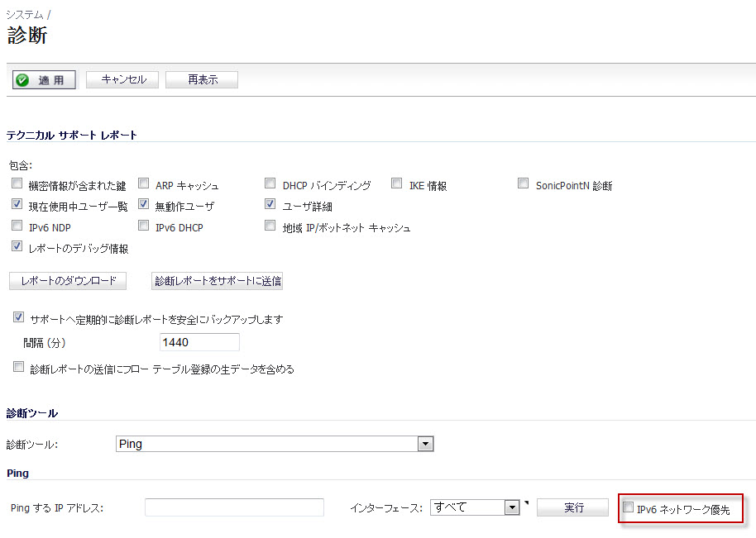Screen dimensions: 756x538
Task: Open the 診断ツール Ping dropdown
Action: click(275, 444)
